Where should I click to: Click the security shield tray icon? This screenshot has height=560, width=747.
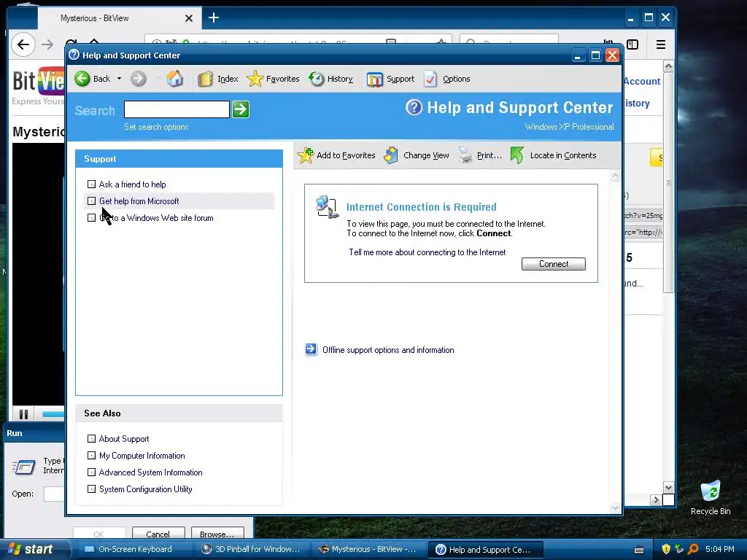pos(666,549)
